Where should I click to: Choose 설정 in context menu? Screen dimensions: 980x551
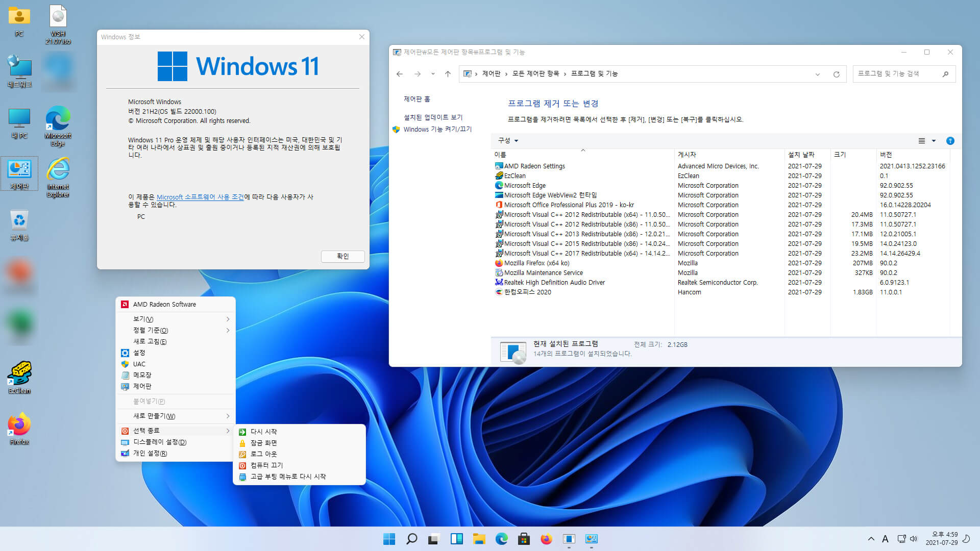pyautogui.click(x=176, y=353)
